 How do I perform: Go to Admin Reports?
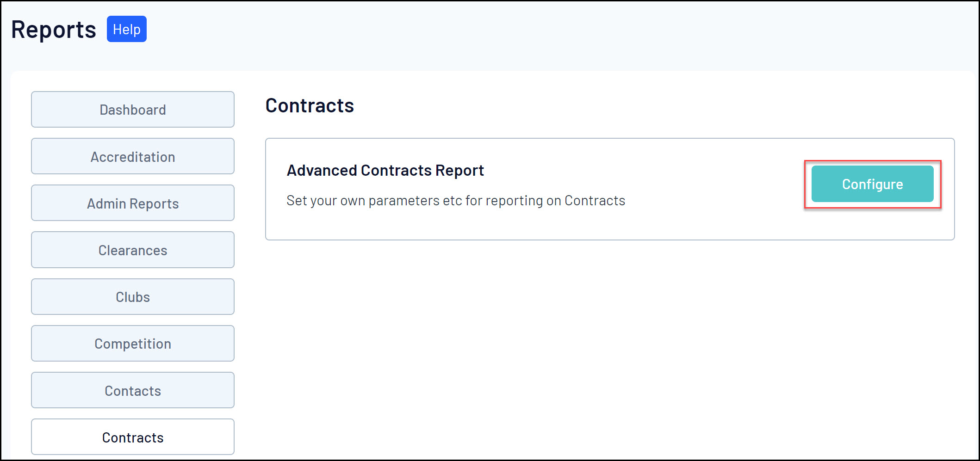(133, 203)
